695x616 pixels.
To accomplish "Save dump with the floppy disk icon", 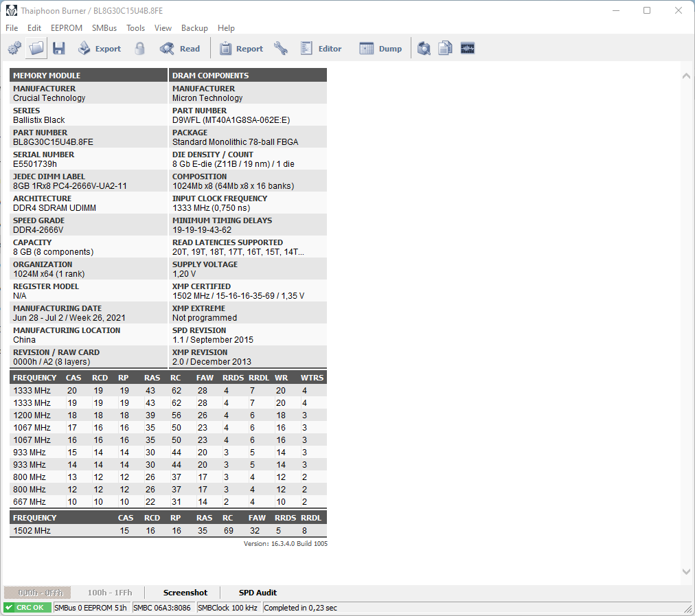I will coord(59,48).
